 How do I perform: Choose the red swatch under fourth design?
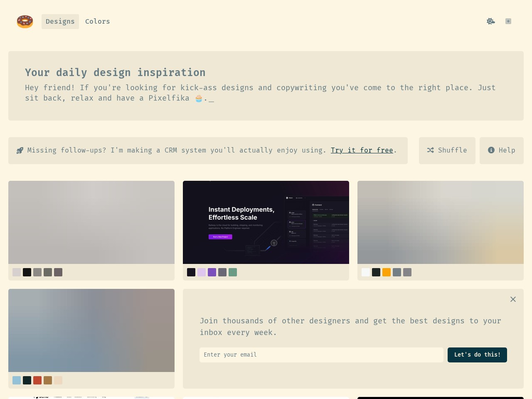(x=37, y=380)
